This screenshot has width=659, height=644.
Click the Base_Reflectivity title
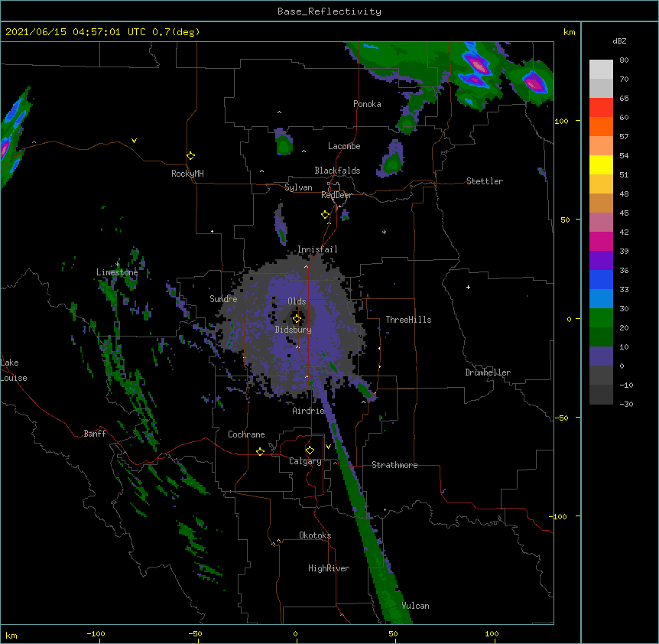pos(329,11)
